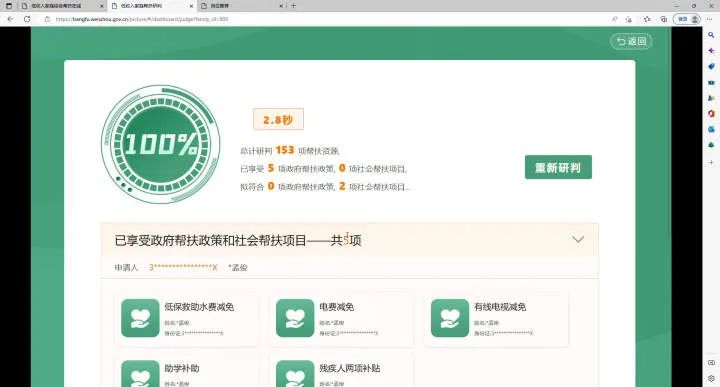The width and height of the screenshot is (720, 387).
Task: Collapse the 已享受政府帮扶政策和社会帮扶项目 section chevron
Action: (578, 239)
